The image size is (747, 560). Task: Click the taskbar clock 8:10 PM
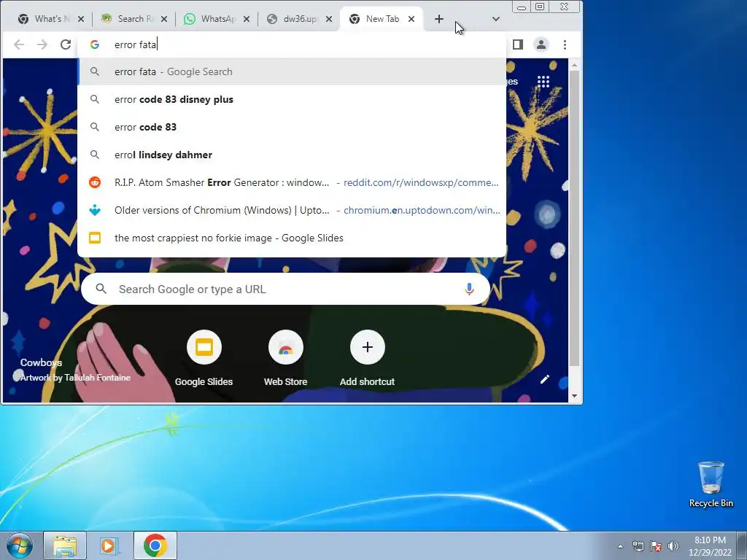pyautogui.click(x=710, y=546)
